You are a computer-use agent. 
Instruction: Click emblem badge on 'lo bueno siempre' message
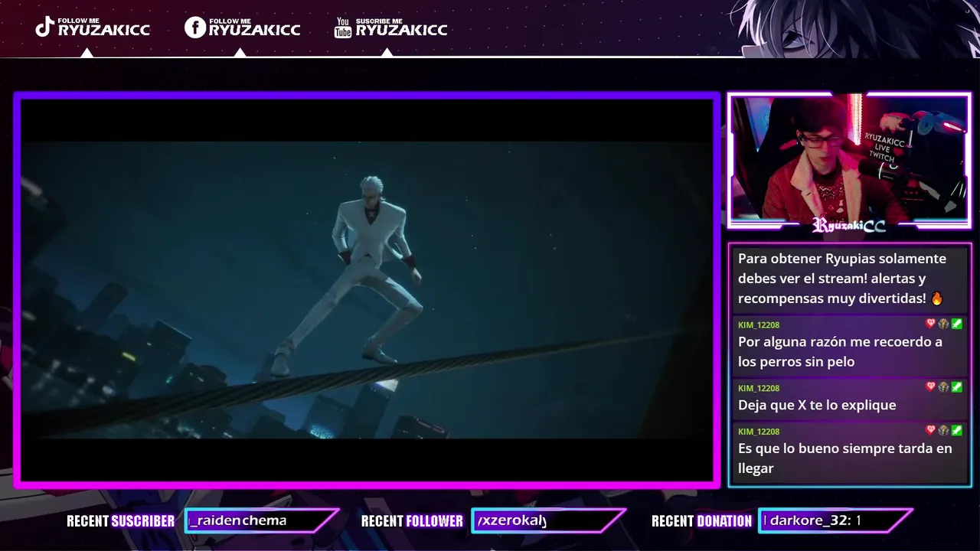(x=943, y=431)
